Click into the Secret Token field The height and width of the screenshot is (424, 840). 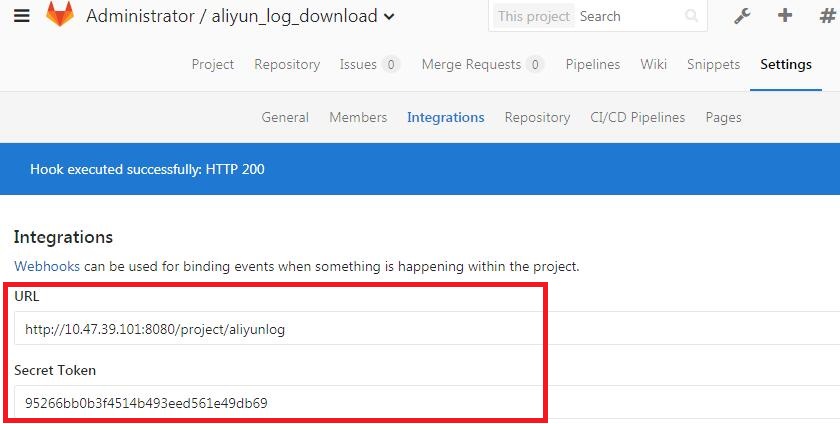427,402
